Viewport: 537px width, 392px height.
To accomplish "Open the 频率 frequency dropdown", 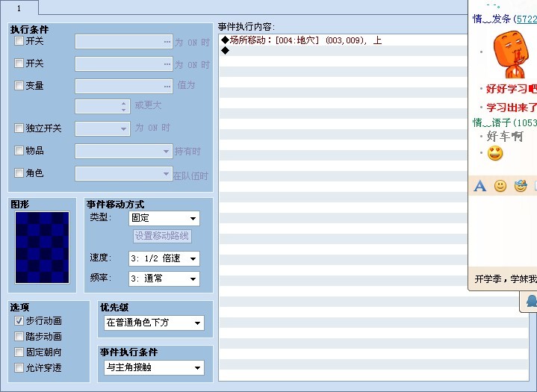I will point(164,279).
